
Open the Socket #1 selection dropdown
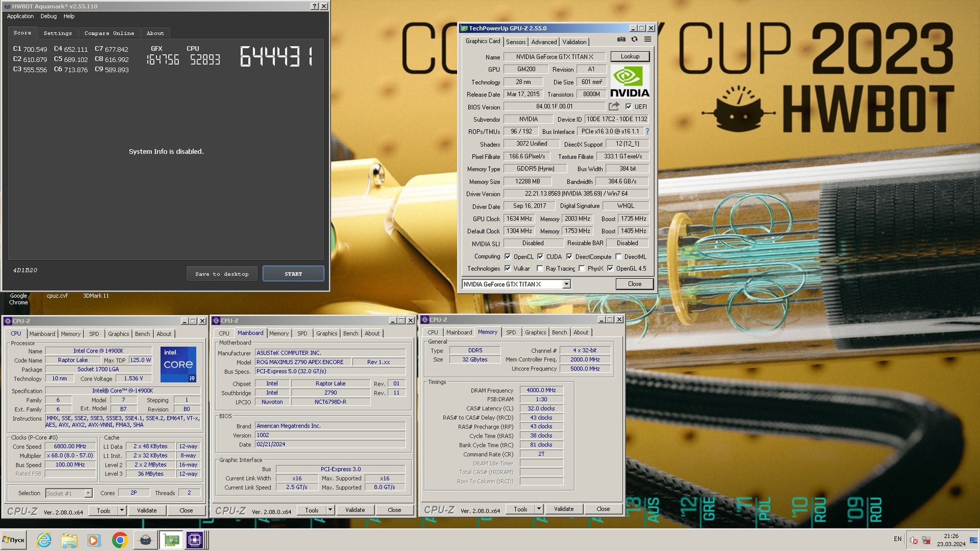(x=88, y=493)
